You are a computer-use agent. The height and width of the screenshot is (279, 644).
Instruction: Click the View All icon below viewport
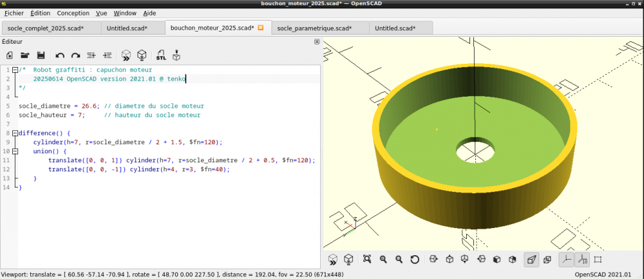(x=367, y=260)
